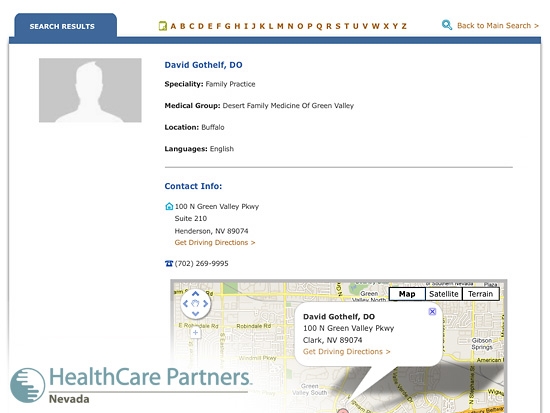Pan the map down with arrow control
550x413 pixels.
[x=196, y=313]
